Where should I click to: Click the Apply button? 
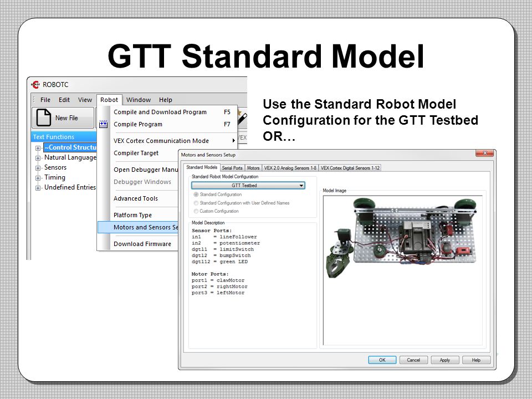pos(445,360)
